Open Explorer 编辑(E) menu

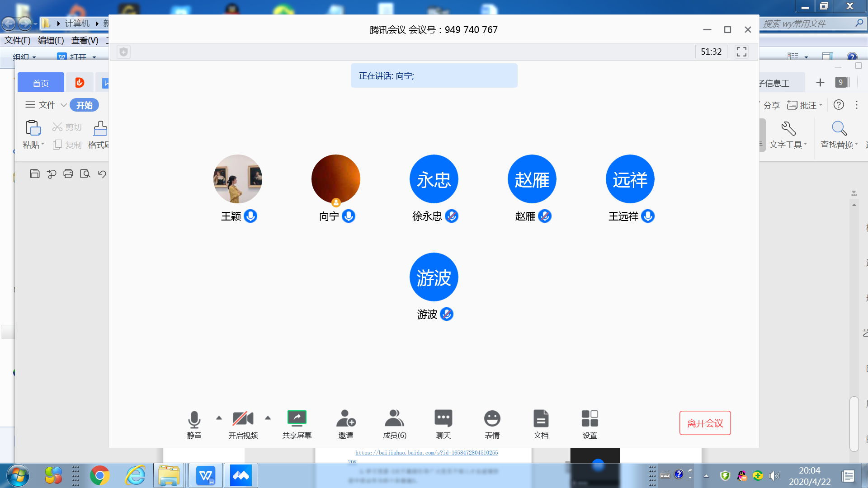click(x=51, y=40)
